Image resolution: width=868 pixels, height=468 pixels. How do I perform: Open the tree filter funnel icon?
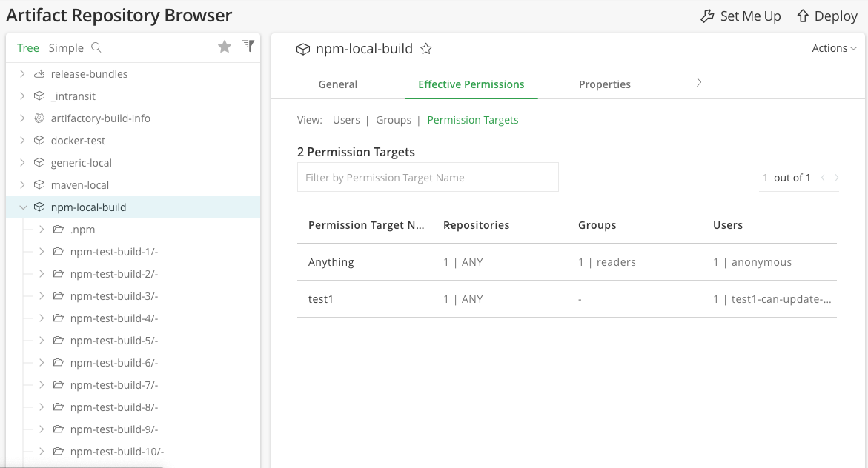pos(248,46)
